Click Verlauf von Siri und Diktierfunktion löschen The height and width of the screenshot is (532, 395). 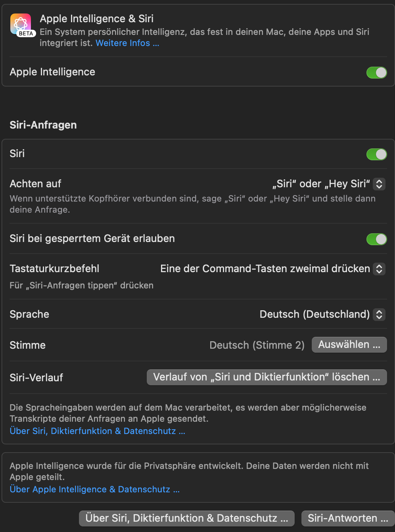pyautogui.click(x=267, y=377)
